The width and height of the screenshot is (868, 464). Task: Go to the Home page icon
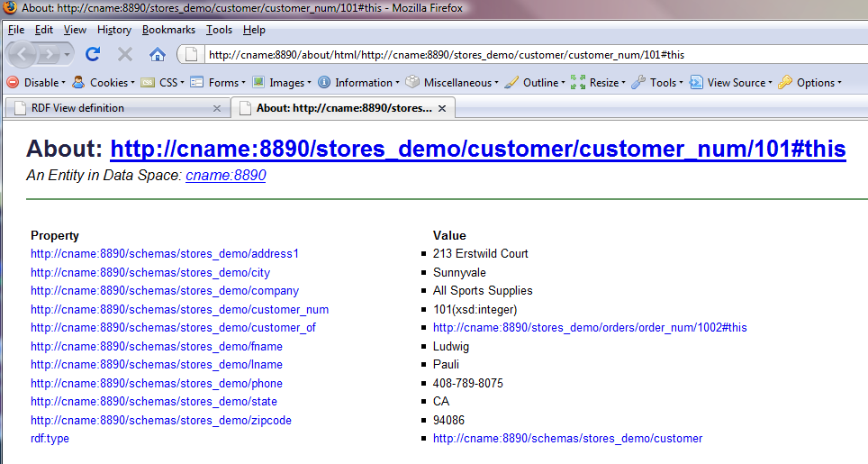click(x=157, y=54)
